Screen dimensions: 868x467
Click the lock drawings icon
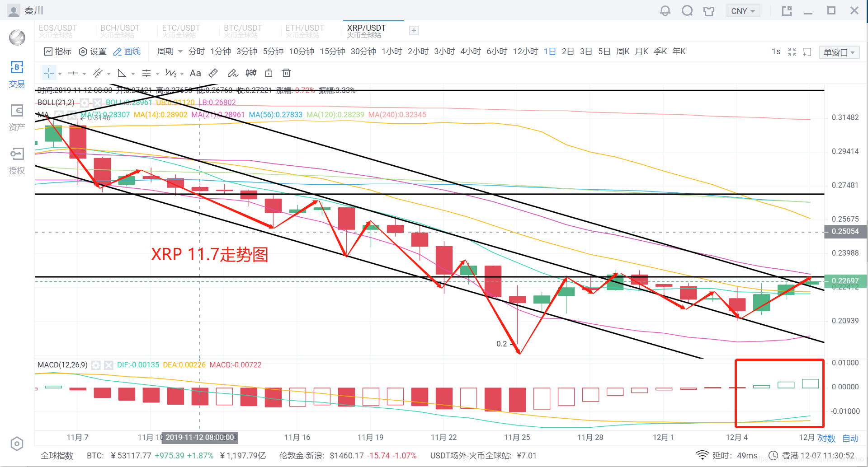click(269, 73)
